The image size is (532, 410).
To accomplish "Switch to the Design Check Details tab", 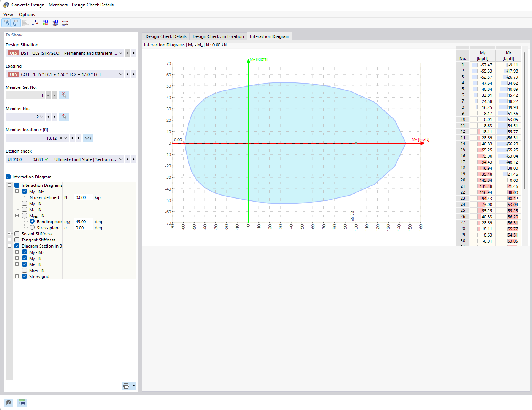I will 166,36.
